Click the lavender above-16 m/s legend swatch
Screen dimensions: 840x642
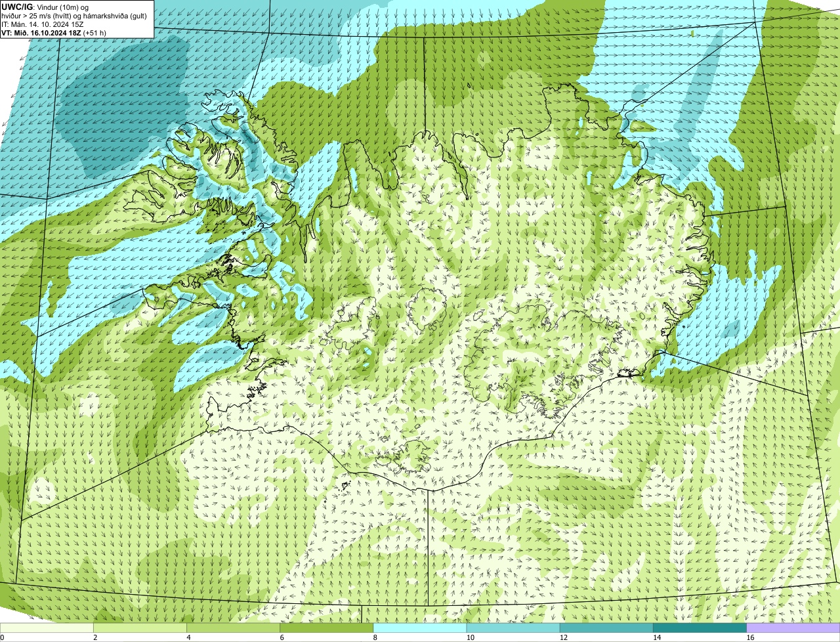(x=793, y=628)
